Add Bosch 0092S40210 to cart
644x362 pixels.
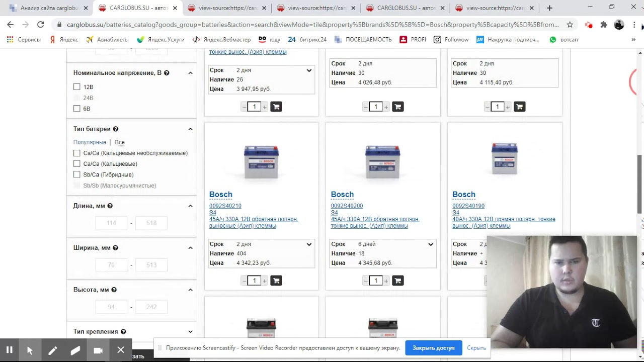click(276, 281)
